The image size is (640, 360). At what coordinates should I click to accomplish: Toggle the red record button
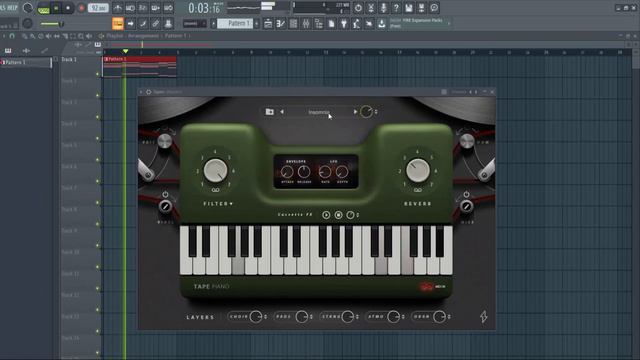81,8
